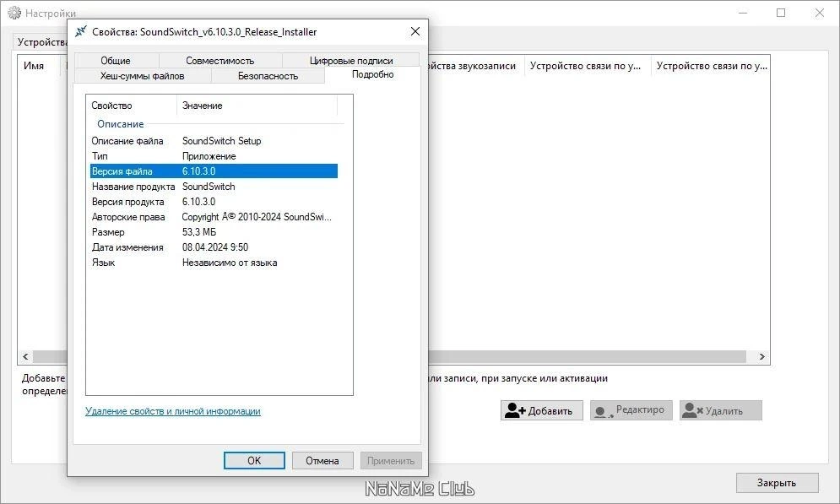The height and width of the screenshot is (504, 840).
Task: Click the greyed-out Применить button
Action: point(391,461)
